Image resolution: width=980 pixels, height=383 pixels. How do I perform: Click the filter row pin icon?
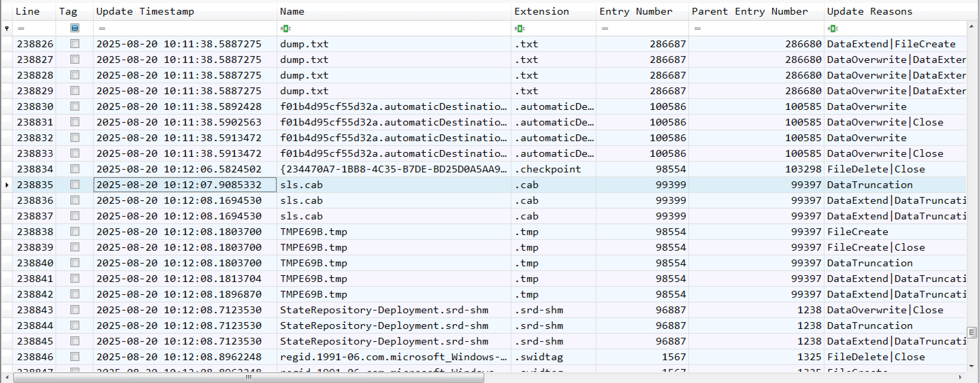(x=7, y=29)
